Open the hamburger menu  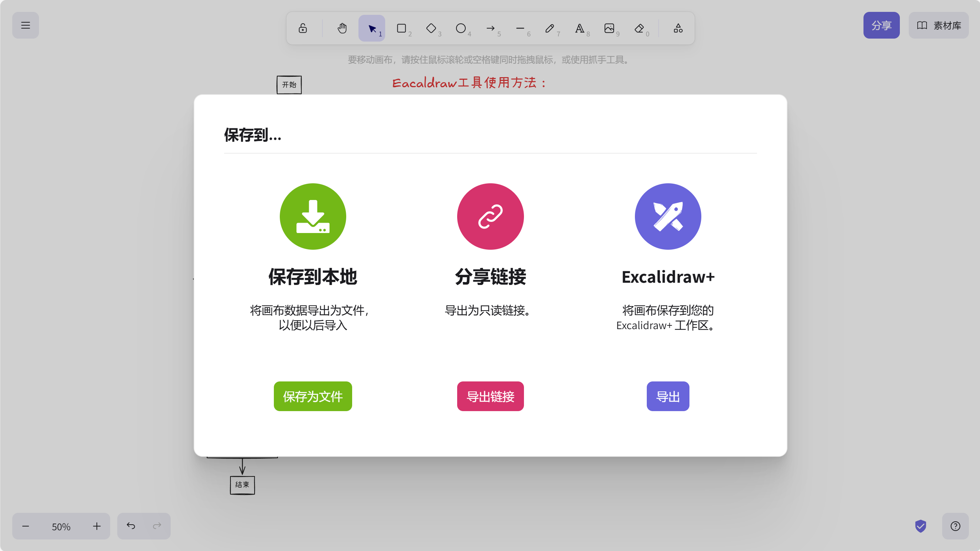[26, 25]
